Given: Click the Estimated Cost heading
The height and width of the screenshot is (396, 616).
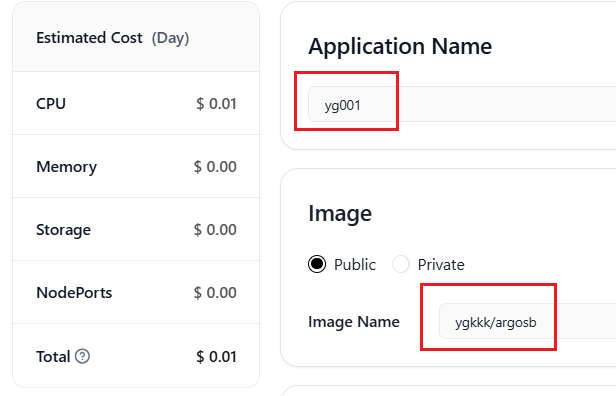Looking at the screenshot, I should click(x=89, y=38).
